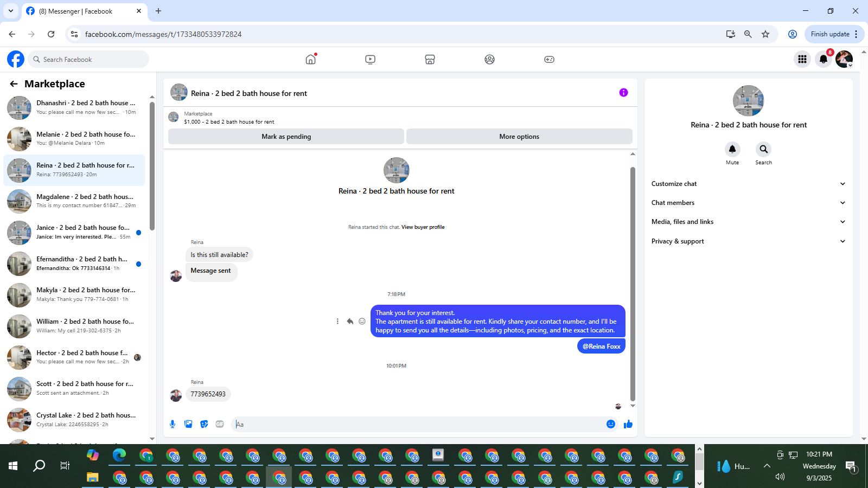This screenshot has height=488, width=868.
Task: Open Magdalene conversation
Action: [x=74, y=201]
